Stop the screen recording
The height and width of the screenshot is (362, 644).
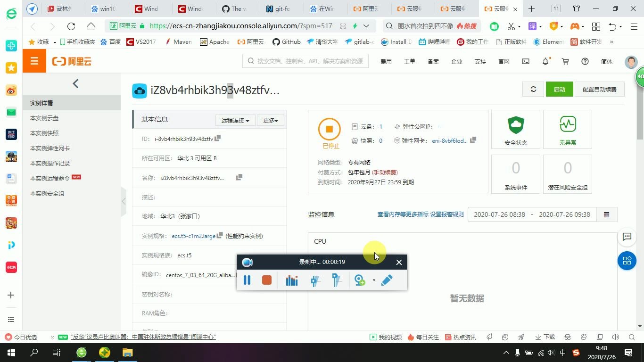pos(266,280)
